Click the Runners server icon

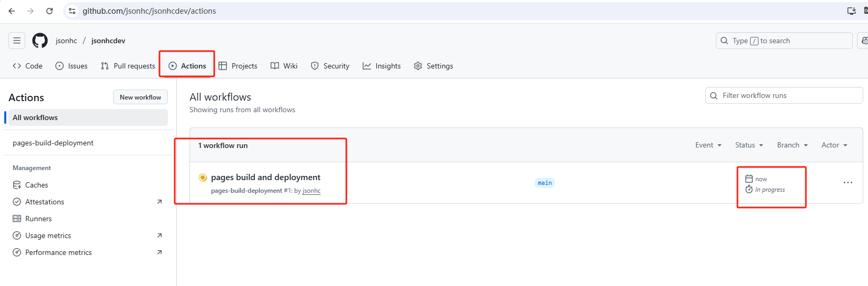17,219
